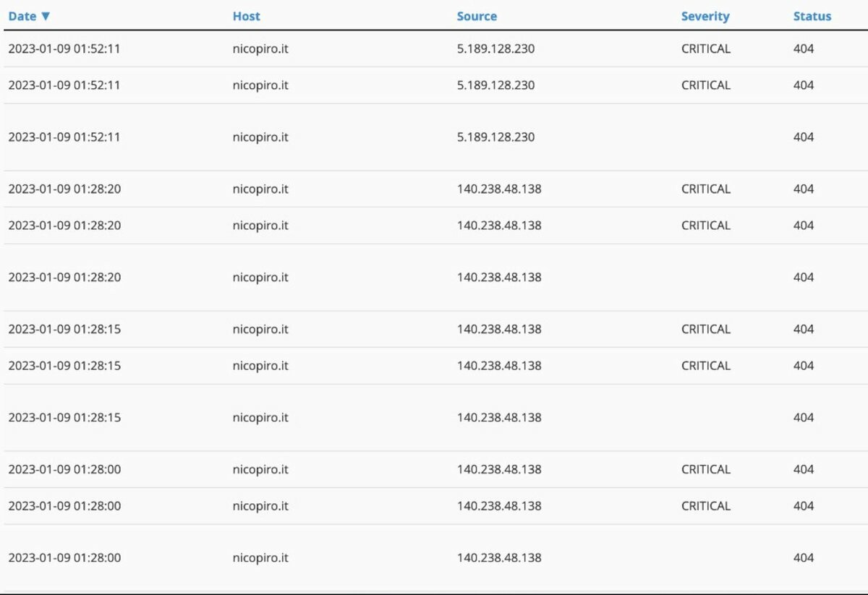The width and height of the screenshot is (868, 595).
Task: Select host in the second 01:52:11 row
Action: click(x=260, y=85)
